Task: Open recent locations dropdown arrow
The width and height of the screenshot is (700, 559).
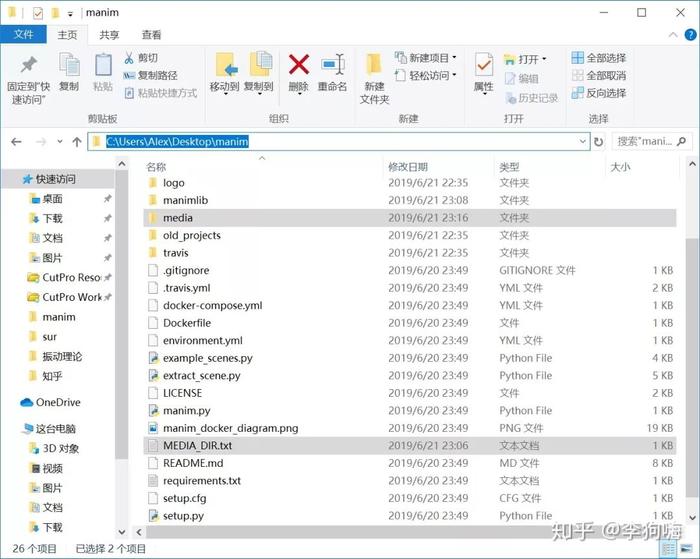Action: click(x=60, y=142)
